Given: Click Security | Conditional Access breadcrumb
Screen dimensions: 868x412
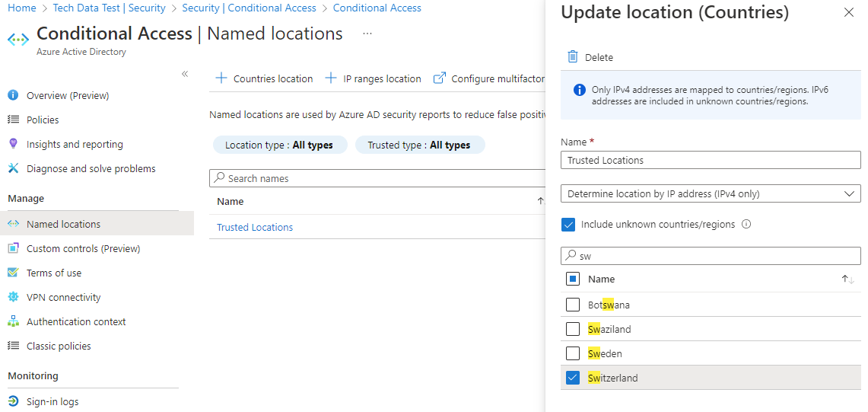Looking at the screenshot, I should click(x=249, y=8).
